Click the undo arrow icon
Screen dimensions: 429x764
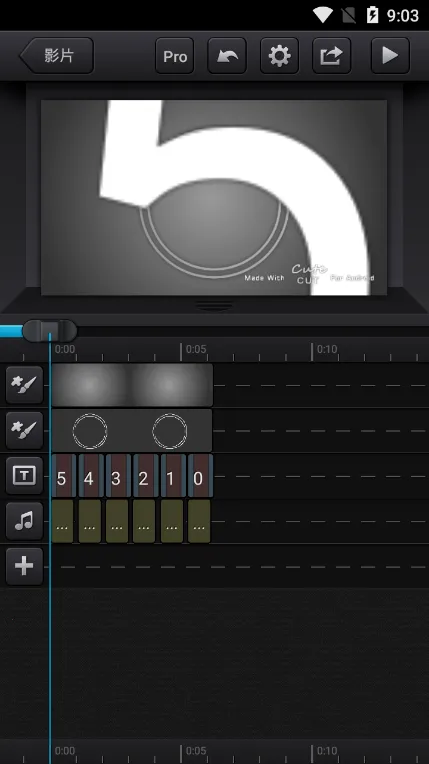pyautogui.click(x=227, y=56)
